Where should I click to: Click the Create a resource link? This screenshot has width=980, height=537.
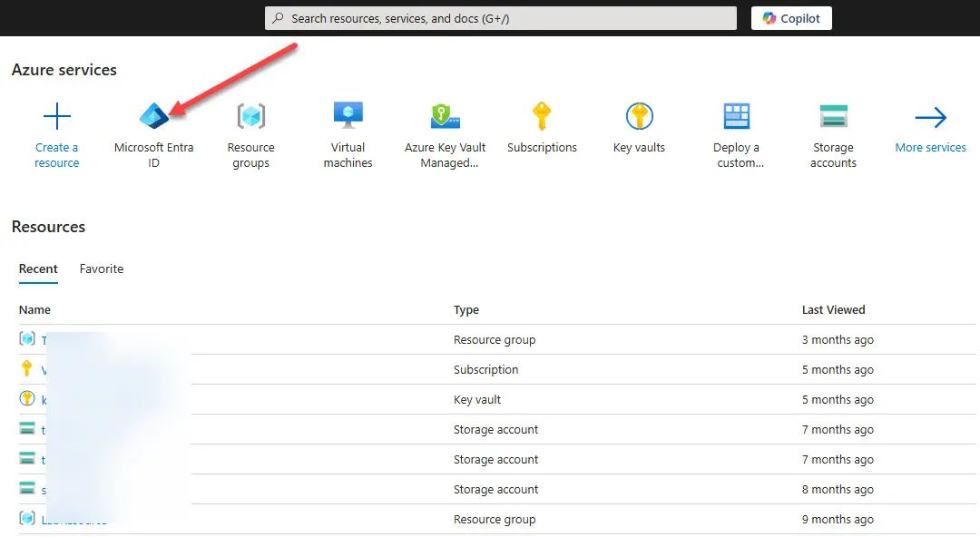tap(57, 155)
